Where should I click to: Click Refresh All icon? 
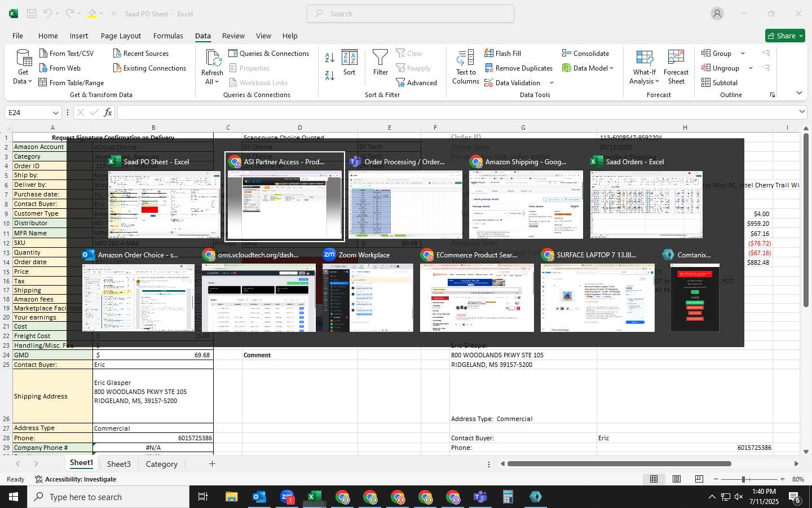[x=213, y=58]
